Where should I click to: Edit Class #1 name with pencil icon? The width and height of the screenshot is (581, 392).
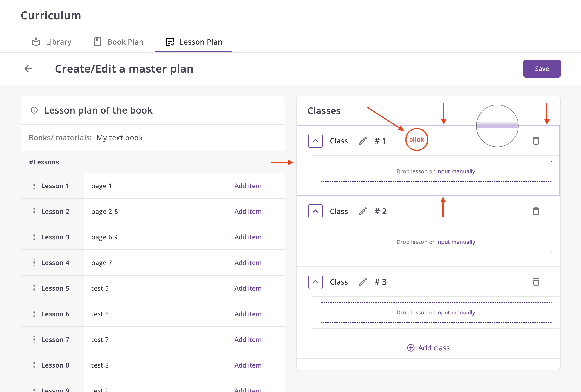click(363, 141)
